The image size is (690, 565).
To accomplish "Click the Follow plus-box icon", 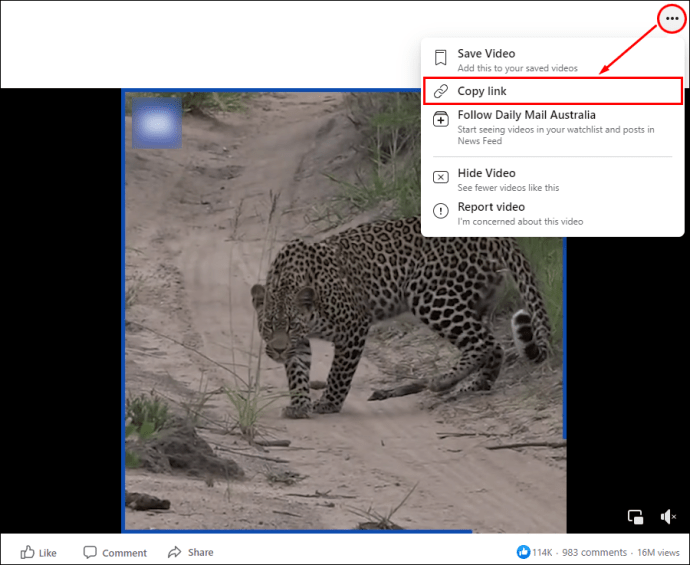I will click(440, 119).
